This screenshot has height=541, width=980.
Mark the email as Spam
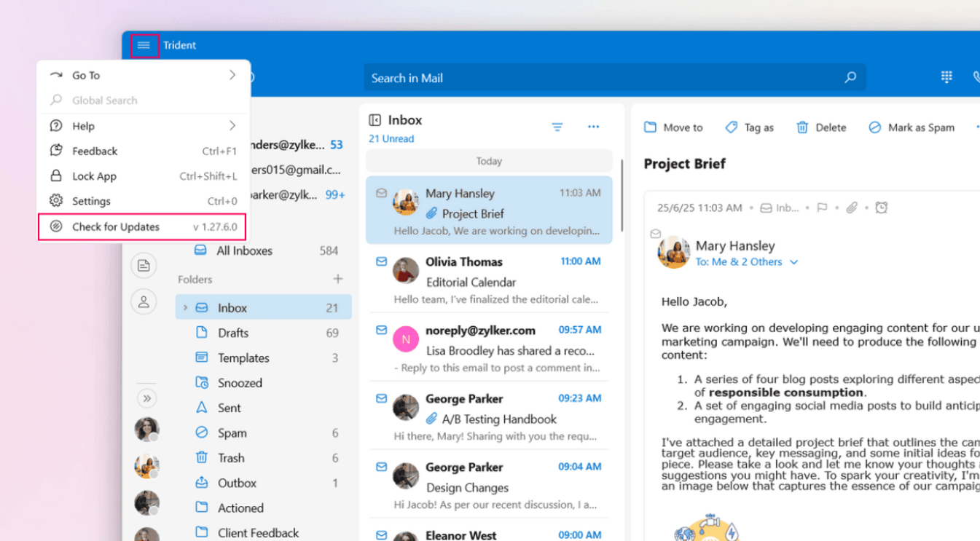click(x=912, y=127)
